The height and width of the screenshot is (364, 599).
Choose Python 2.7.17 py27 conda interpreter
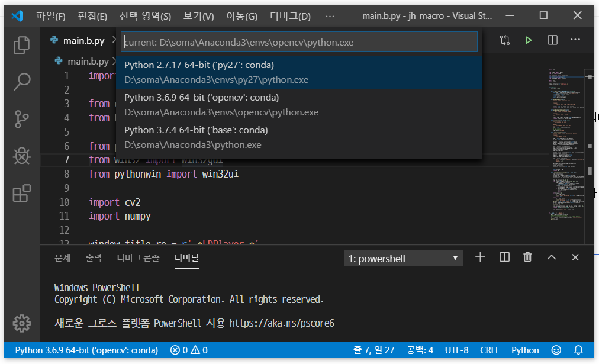(299, 72)
